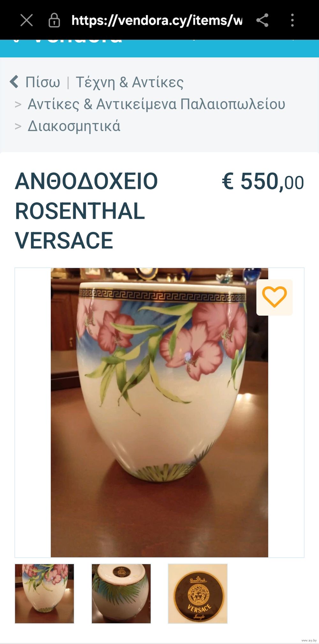The width and height of the screenshot is (319, 644).
Task: Open Διακοσμητικά breadcrumb category
Action: 74,126
